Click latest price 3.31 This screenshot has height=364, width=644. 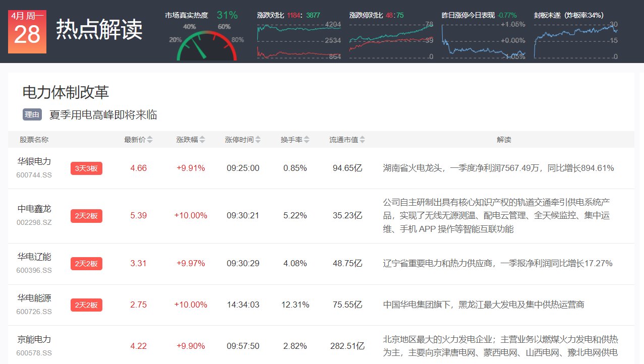click(139, 263)
